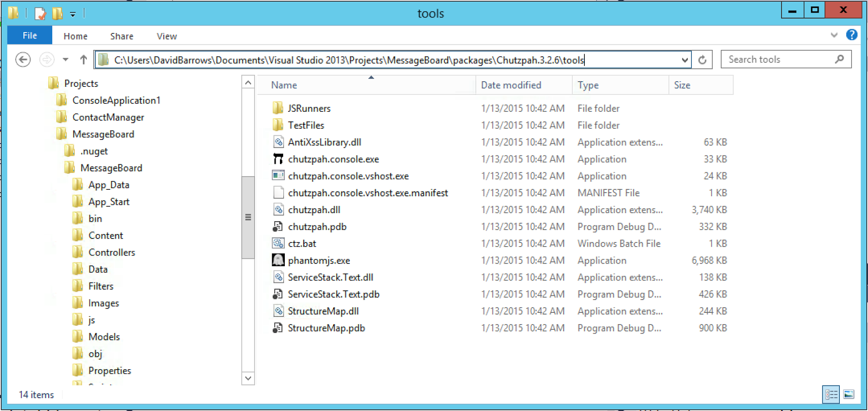Switch to the View ribbon tab

pos(167,36)
